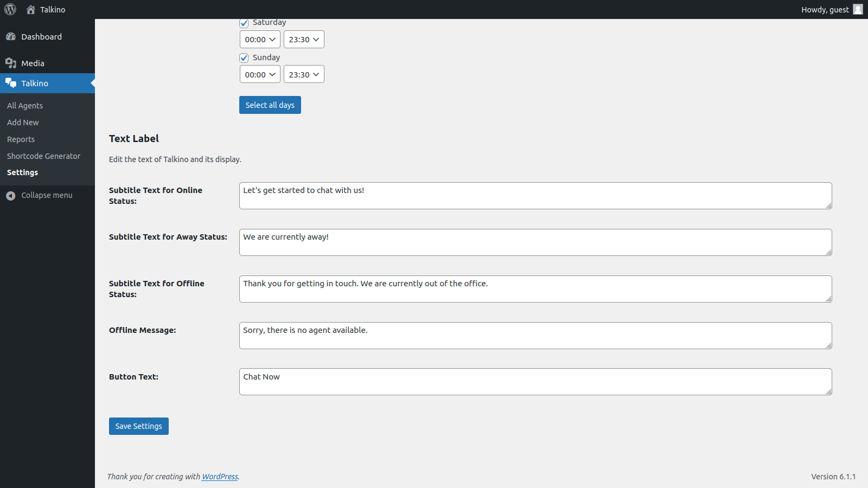Screen dimensions: 868x488
Task: Click the Save Settings button
Action: click(x=139, y=426)
